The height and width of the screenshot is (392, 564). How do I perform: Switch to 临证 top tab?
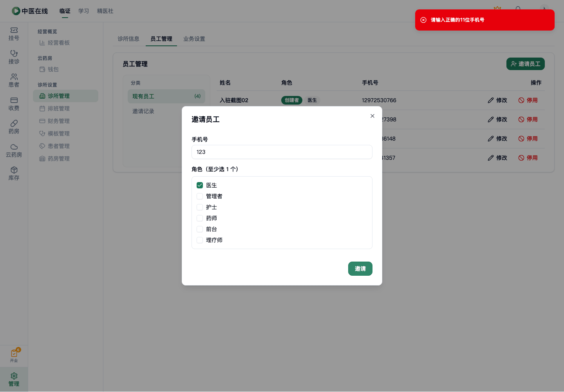point(65,11)
